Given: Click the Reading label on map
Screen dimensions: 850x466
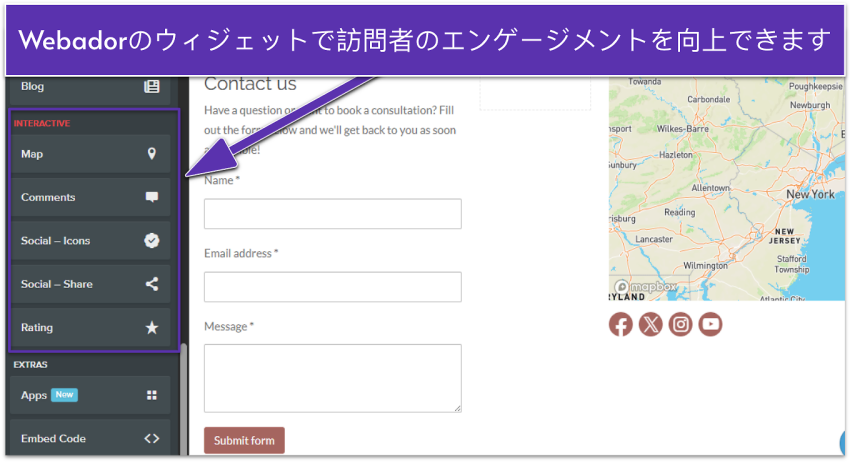Looking at the screenshot, I should 680,212.
